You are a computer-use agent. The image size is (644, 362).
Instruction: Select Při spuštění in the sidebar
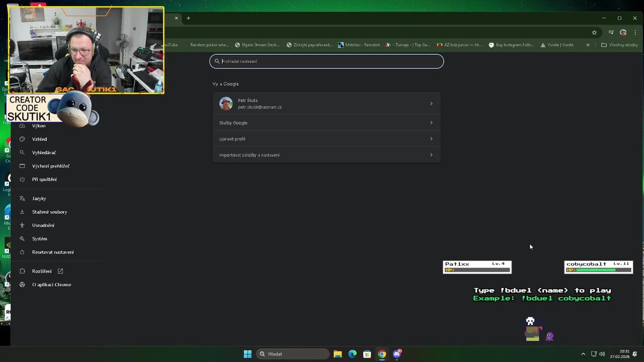(44, 179)
